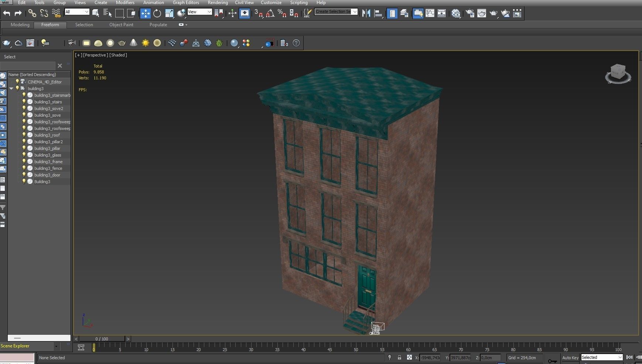Activate the Select and Move tool
The width and height of the screenshot is (642, 364).
145,13
